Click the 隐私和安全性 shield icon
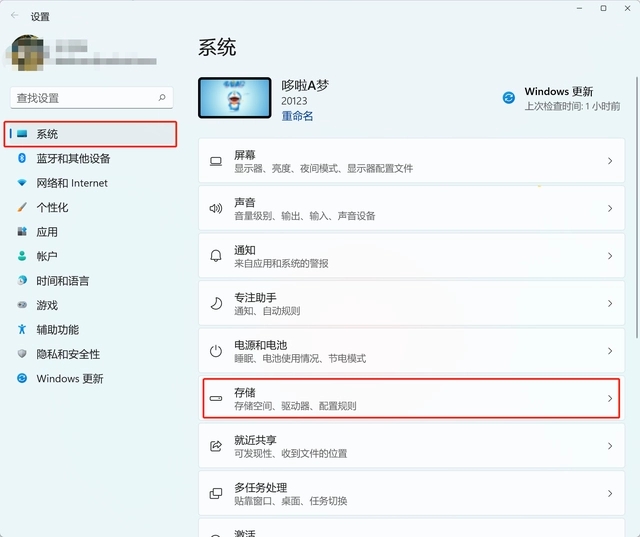This screenshot has height=537, width=640. (22, 354)
